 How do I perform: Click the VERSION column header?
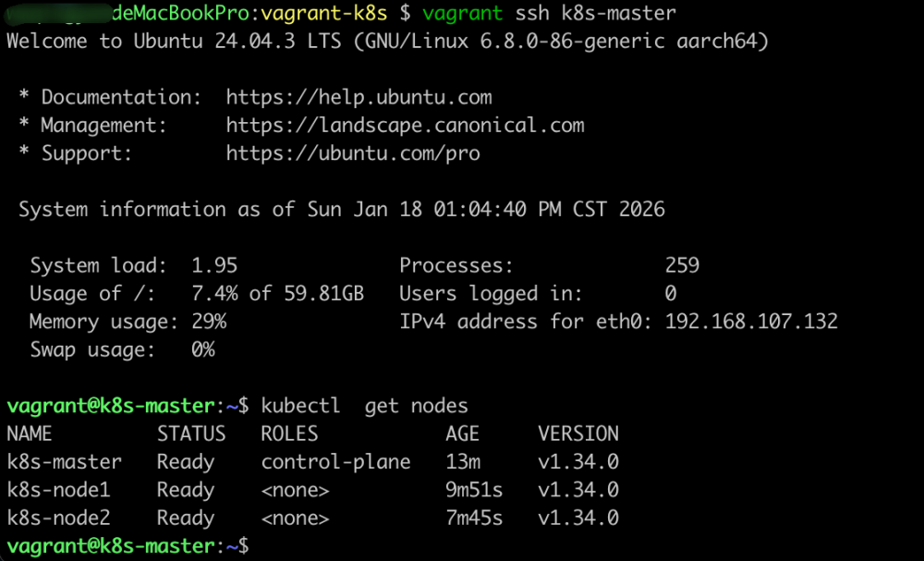coord(578,433)
